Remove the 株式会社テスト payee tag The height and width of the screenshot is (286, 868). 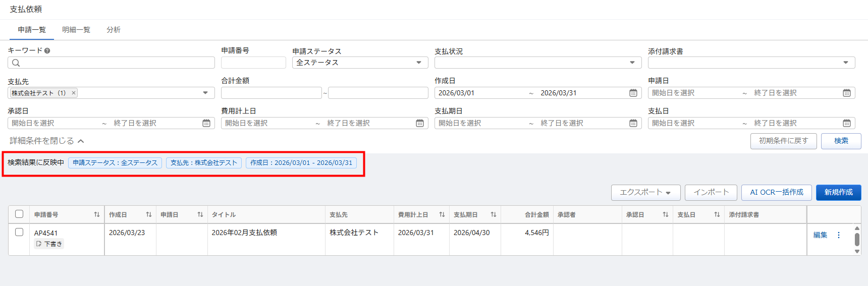pos(74,93)
